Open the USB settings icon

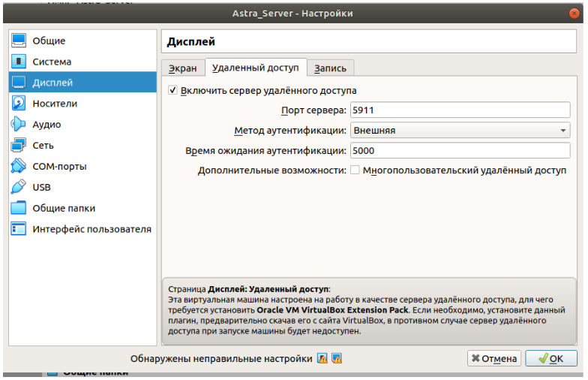point(19,187)
